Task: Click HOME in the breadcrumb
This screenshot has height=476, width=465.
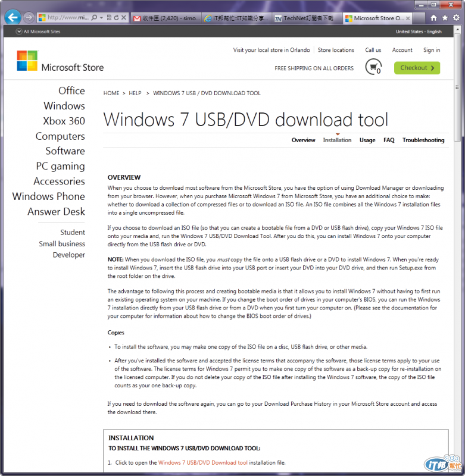Action: pyautogui.click(x=111, y=93)
